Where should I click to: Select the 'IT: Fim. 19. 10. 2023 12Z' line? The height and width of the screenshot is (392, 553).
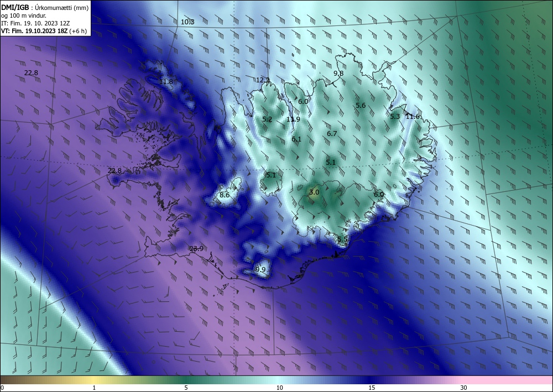[35, 23]
